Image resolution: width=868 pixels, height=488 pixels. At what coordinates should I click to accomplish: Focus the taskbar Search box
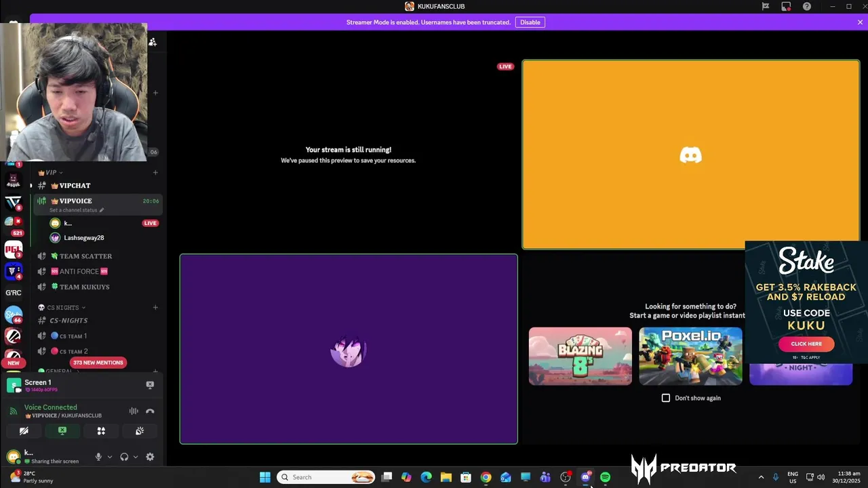click(327, 477)
